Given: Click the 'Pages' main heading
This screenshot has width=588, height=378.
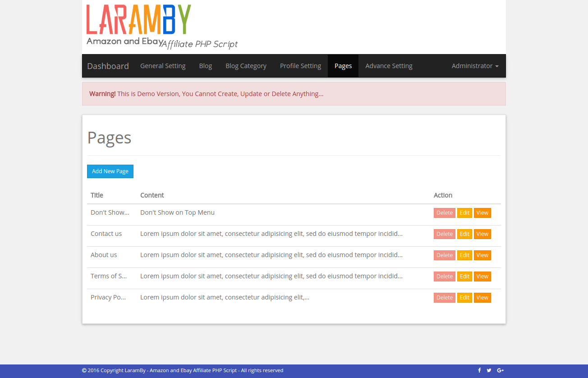Looking at the screenshot, I should pos(109,138).
